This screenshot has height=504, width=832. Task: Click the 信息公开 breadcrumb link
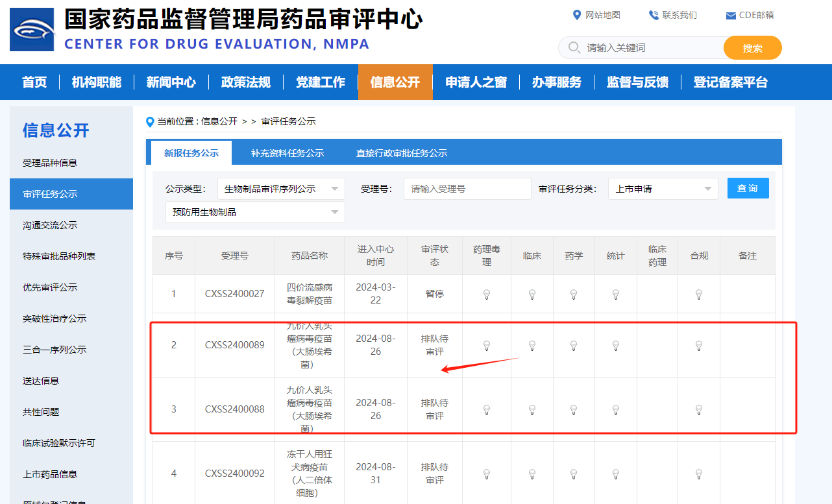(x=219, y=121)
